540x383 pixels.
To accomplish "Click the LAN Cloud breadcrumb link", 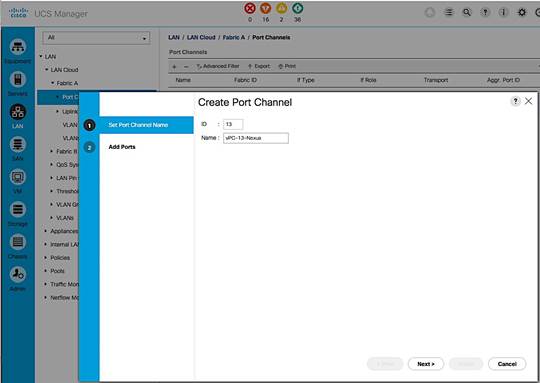I will coord(201,37).
